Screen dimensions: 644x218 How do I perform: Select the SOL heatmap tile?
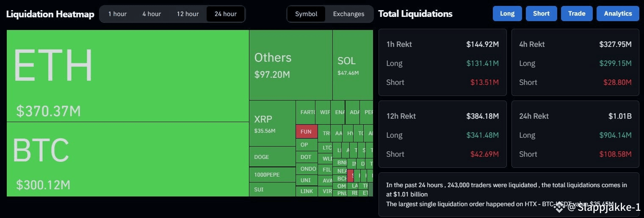click(x=353, y=65)
